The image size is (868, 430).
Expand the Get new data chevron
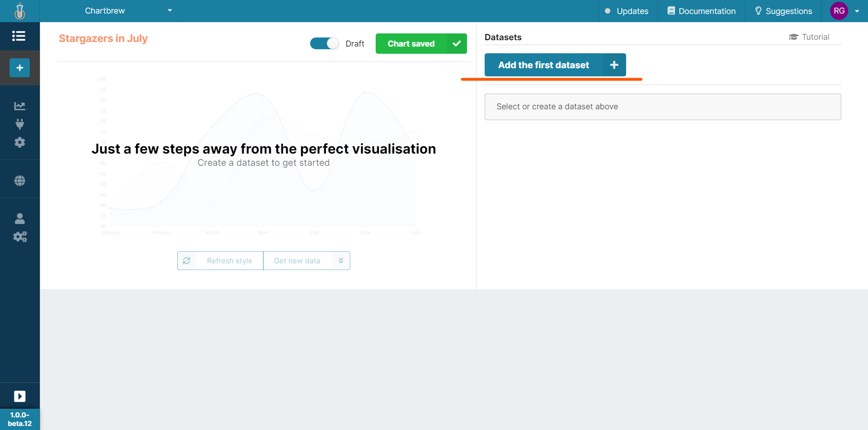click(340, 261)
